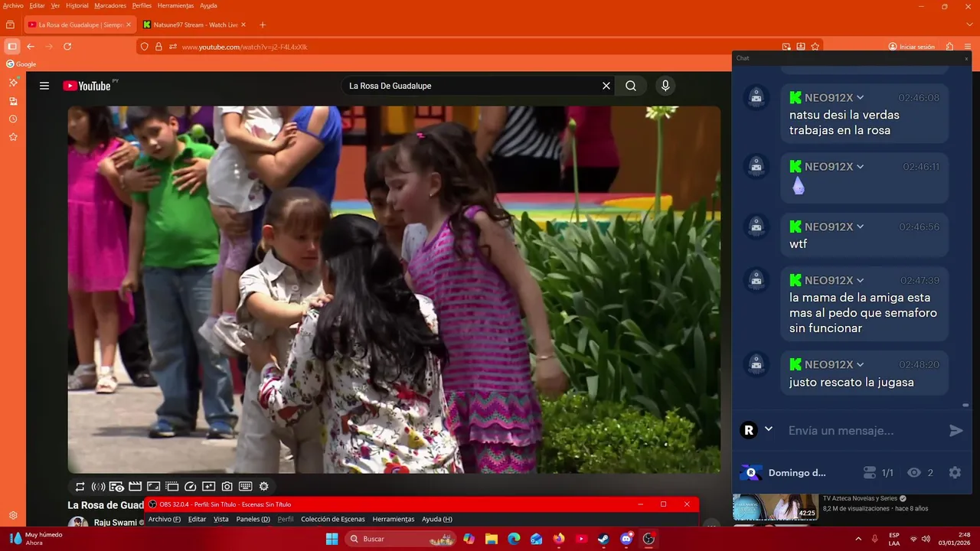Expand NEO912X dropdown at 02:47:39 message
This screenshot has width=980, height=551.
click(860, 281)
